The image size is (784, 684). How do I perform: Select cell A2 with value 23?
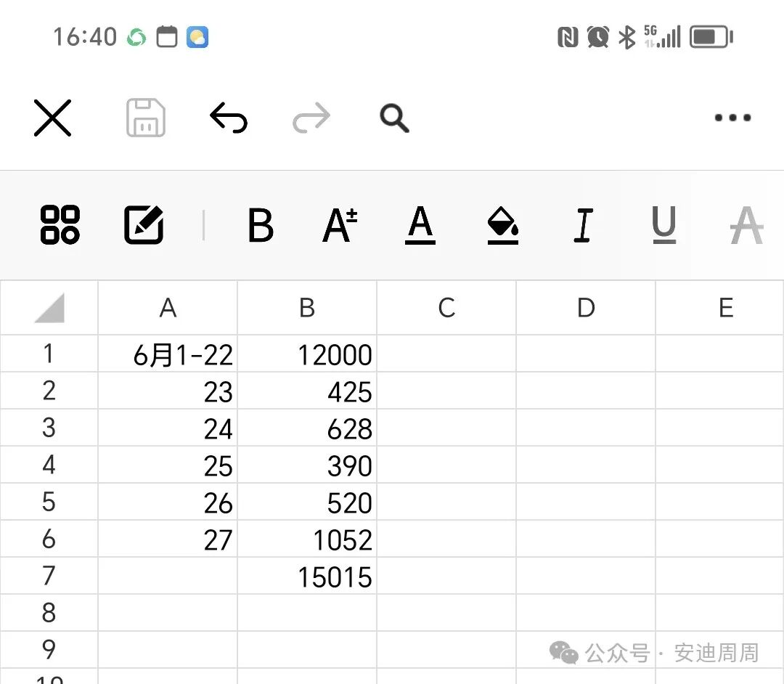(168, 391)
